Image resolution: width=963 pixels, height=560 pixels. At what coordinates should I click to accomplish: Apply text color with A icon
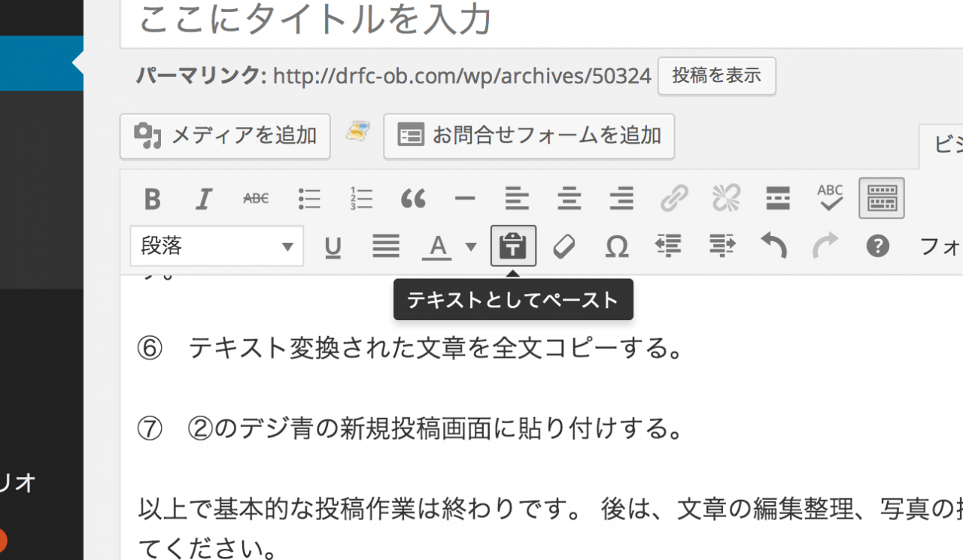point(437,246)
